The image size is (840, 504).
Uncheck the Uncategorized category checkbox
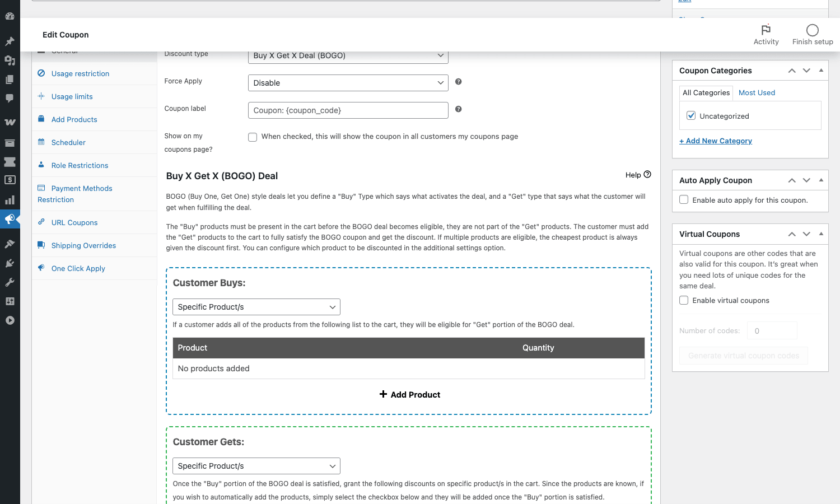691,115
